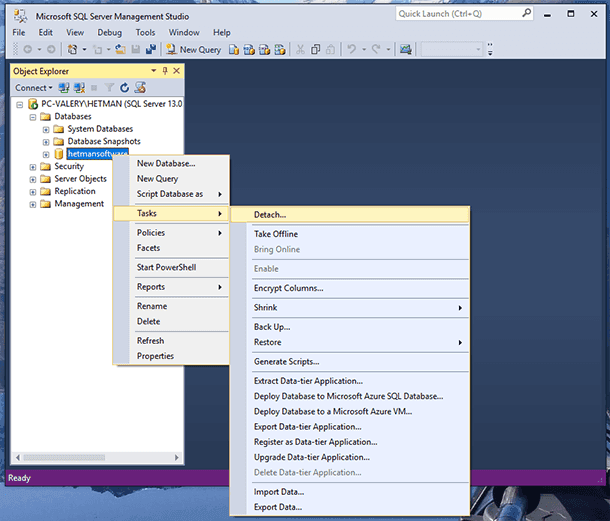Expand the Management folder node
The image size is (610, 521).
pos(33,204)
